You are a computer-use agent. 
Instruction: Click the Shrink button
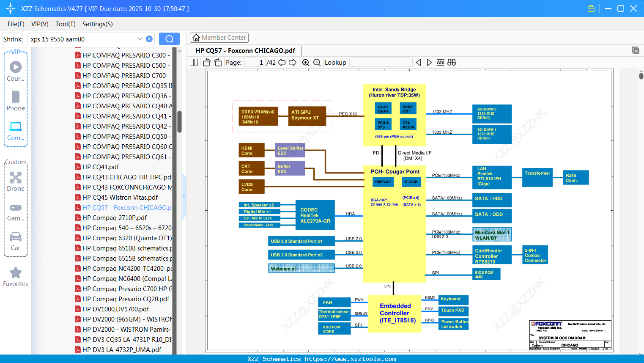pyautogui.click(x=12, y=39)
